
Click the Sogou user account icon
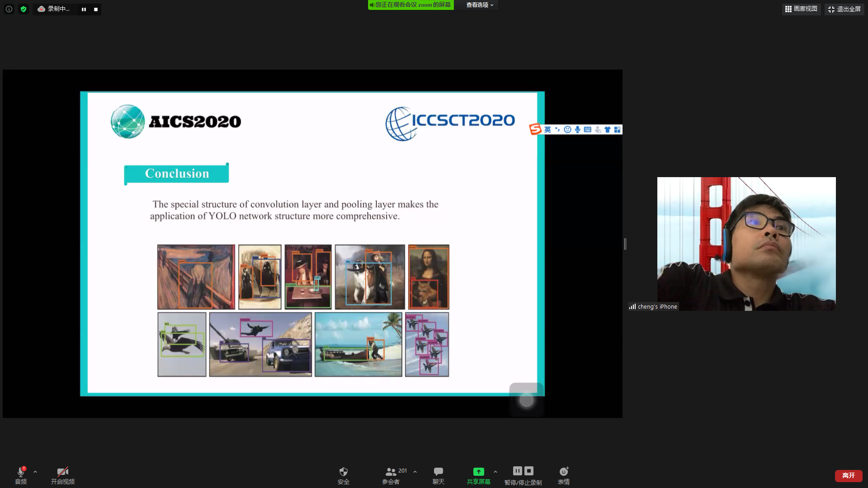[x=598, y=130]
